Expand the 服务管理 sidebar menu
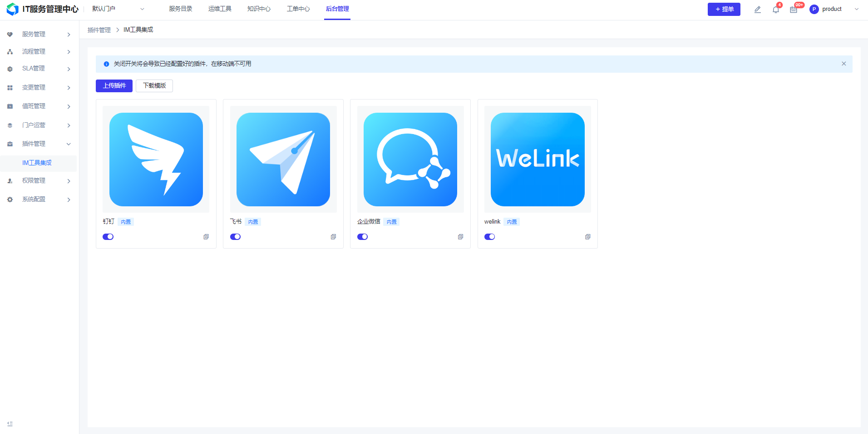 coord(39,35)
